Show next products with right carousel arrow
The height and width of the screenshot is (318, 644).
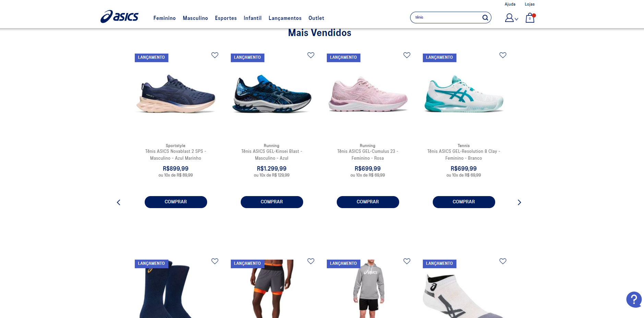point(519,202)
